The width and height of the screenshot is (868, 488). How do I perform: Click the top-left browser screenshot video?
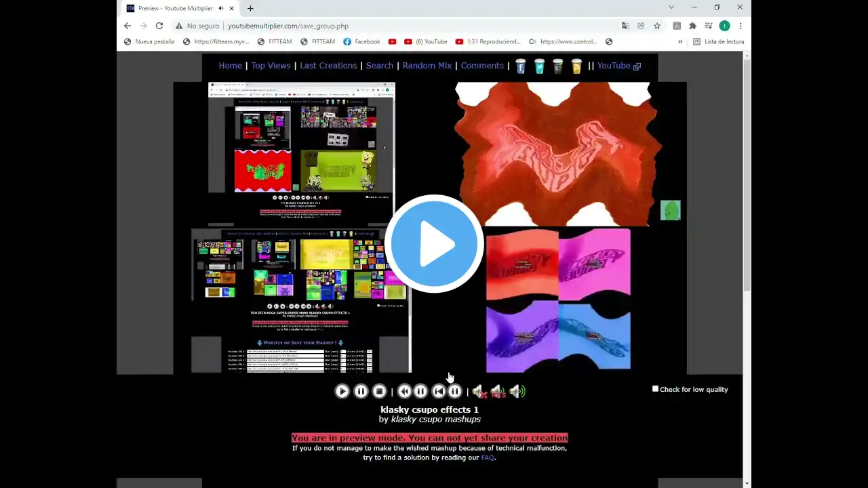[301, 154]
